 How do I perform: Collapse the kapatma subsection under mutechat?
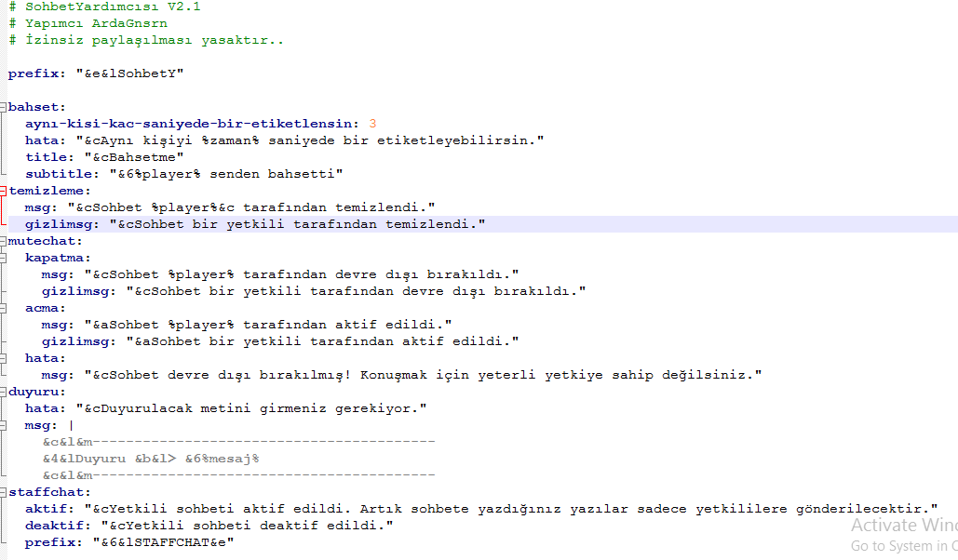pyautogui.click(x=4, y=257)
